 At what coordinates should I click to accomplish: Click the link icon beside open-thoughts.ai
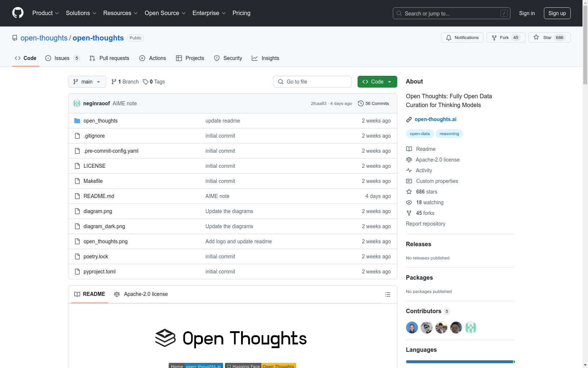tap(409, 120)
